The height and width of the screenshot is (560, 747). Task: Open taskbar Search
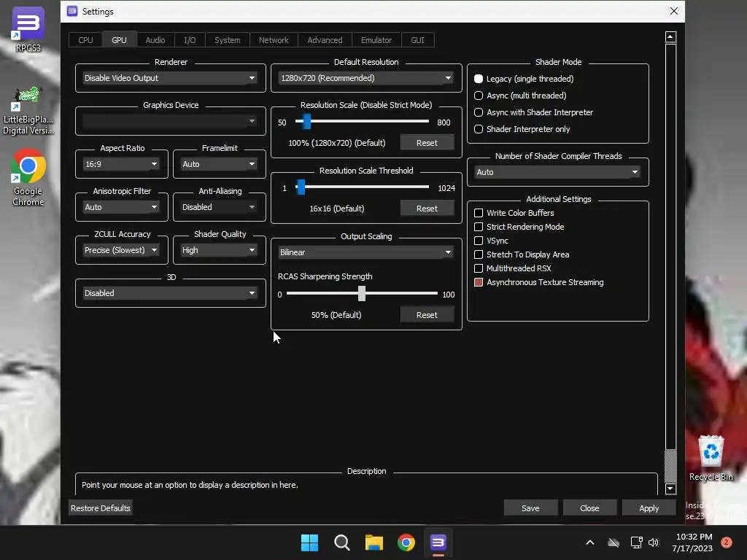pos(341,542)
